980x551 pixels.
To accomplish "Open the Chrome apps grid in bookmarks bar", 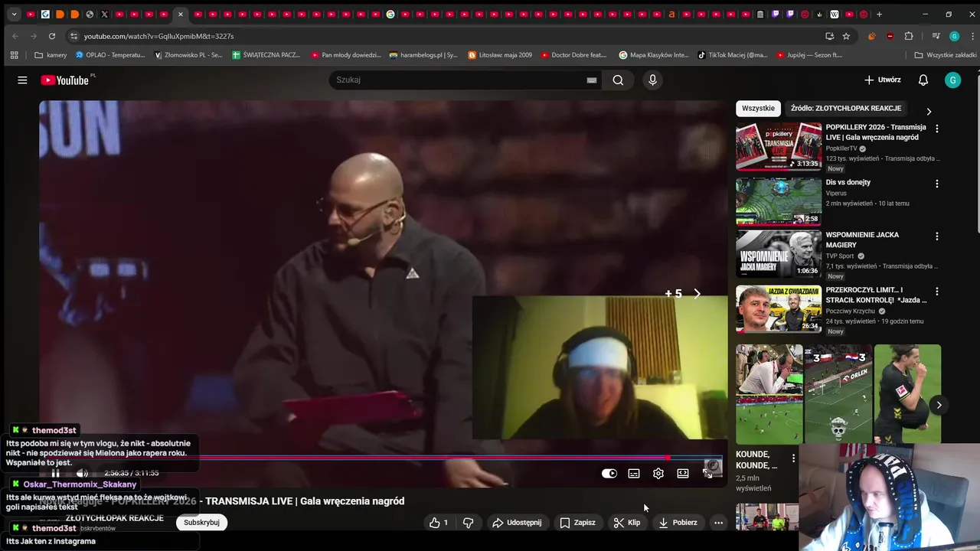I will (14, 55).
